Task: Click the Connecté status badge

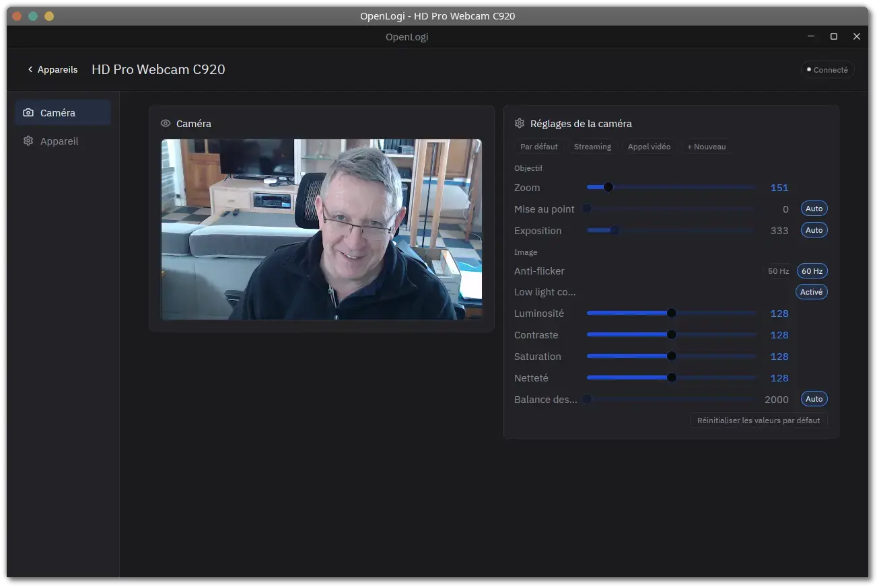Action: tap(827, 70)
